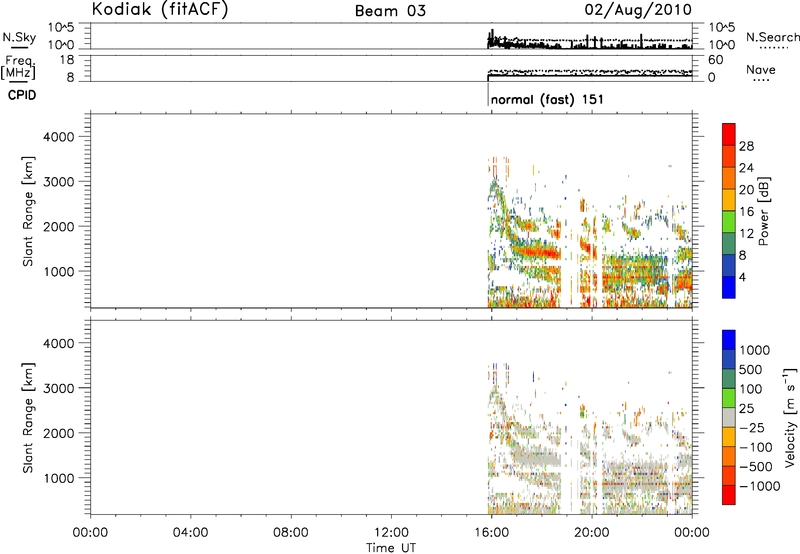800x554 pixels.
Task: Click the '16:00' time axis label
Action: pos(491,533)
